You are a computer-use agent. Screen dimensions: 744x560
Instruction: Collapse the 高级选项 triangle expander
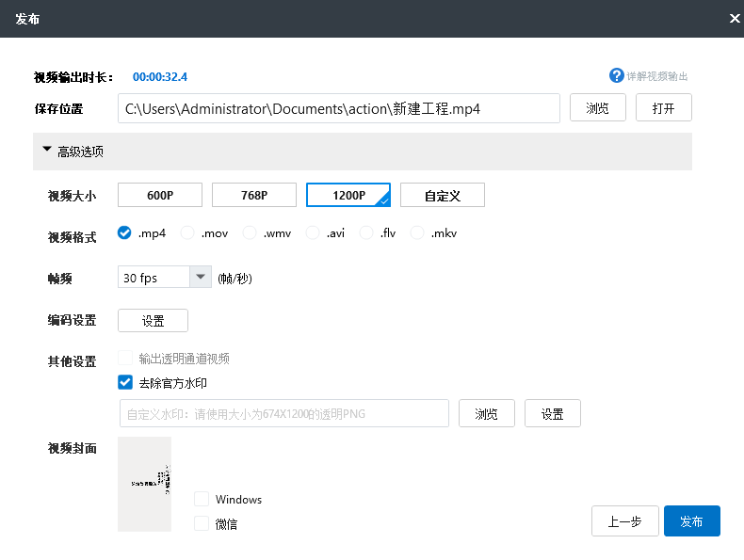tap(47, 150)
